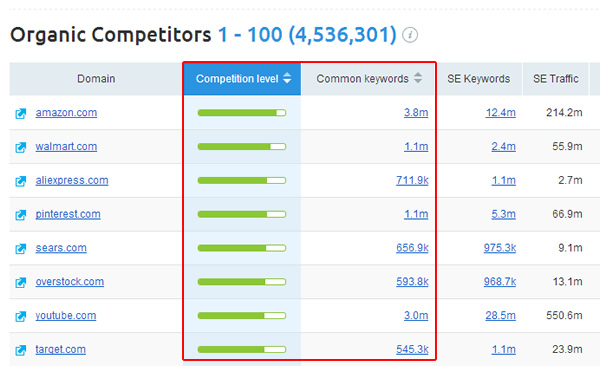600x366 pixels.
Task: Click the SE Keywords column header
Action: coord(479,78)
